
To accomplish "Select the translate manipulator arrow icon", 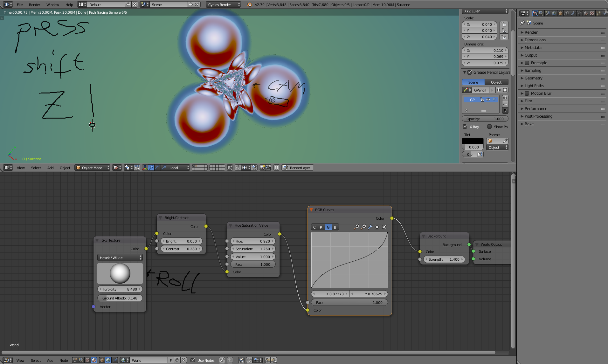I will tap(151, 168).
